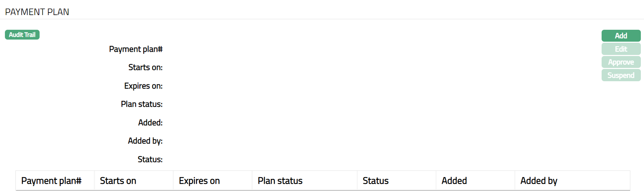Screen dimensions: 644x195
Task: Click the Added by: form label
Action: (145, 141)
